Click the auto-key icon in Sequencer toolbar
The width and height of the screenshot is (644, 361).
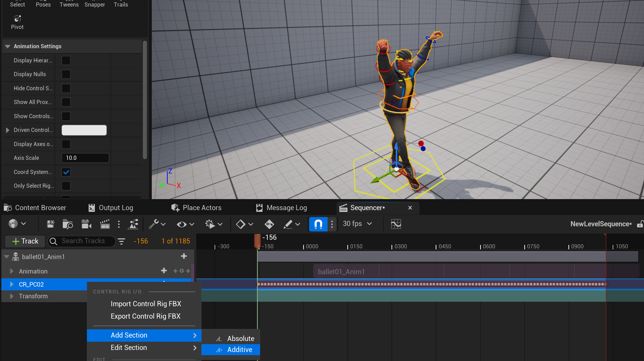click(269, 224)
